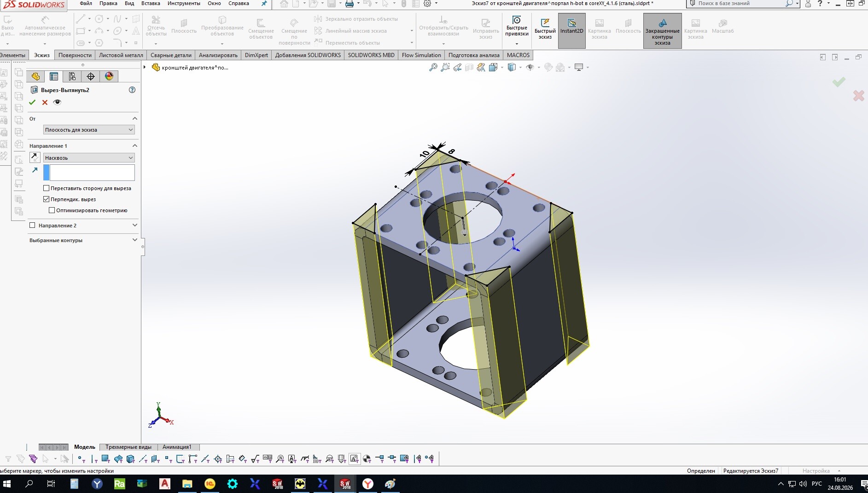Uncheck Перпендик. вырез checkbox
Viewport: 868px width, 493px height.
click(x=46, y=199)
